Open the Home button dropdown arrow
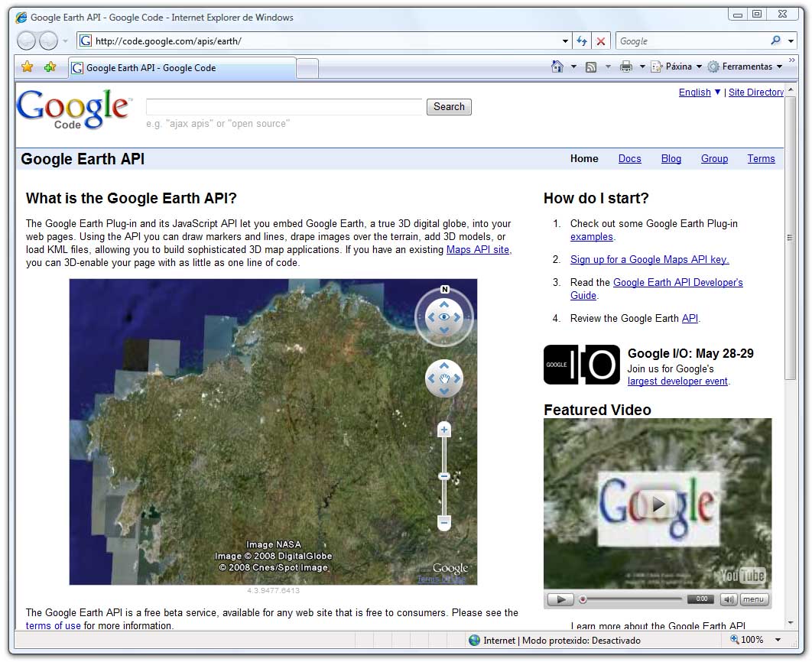This screenshot has height=662, width=812. (573, 67)
